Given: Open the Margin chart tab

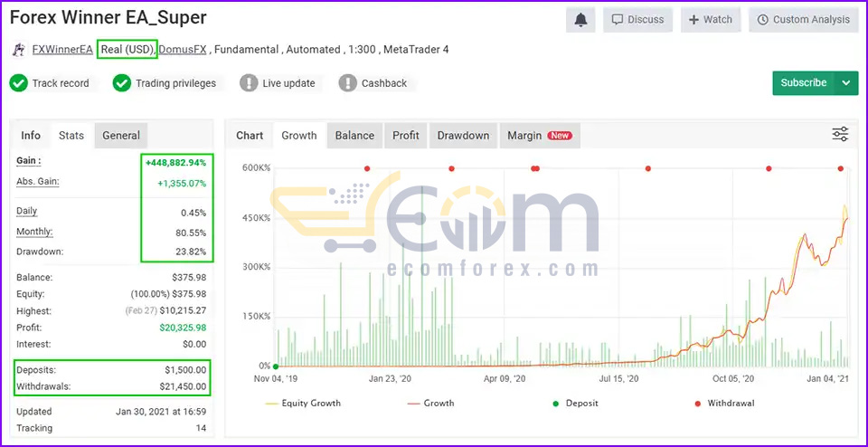Looking at the screenshot, I should click(x=540, y=136).
